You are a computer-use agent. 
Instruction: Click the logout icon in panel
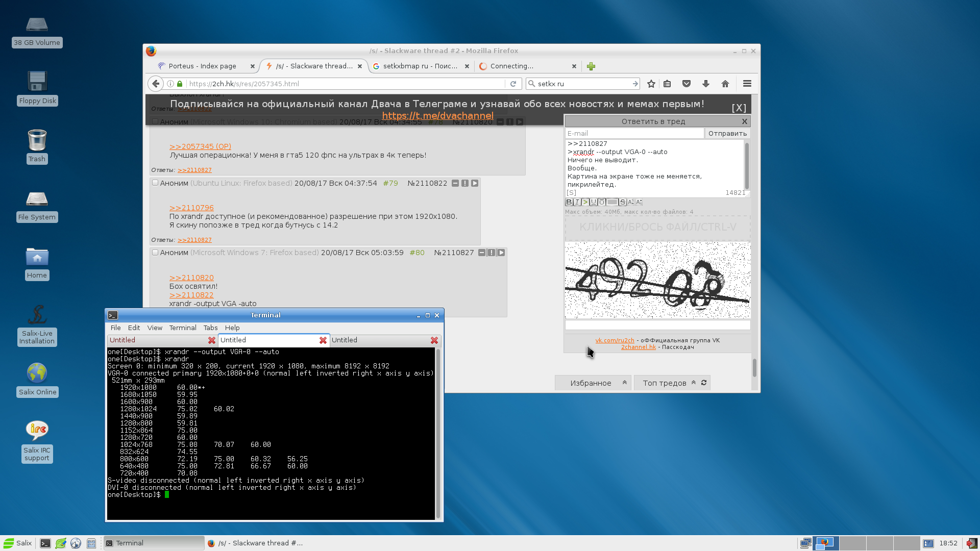[x=971, y=543]
